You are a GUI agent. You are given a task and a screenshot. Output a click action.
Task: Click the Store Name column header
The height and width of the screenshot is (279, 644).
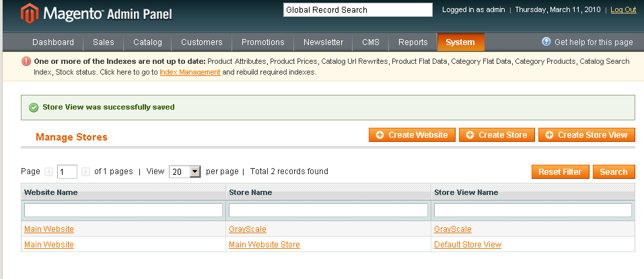pos(328,192)
